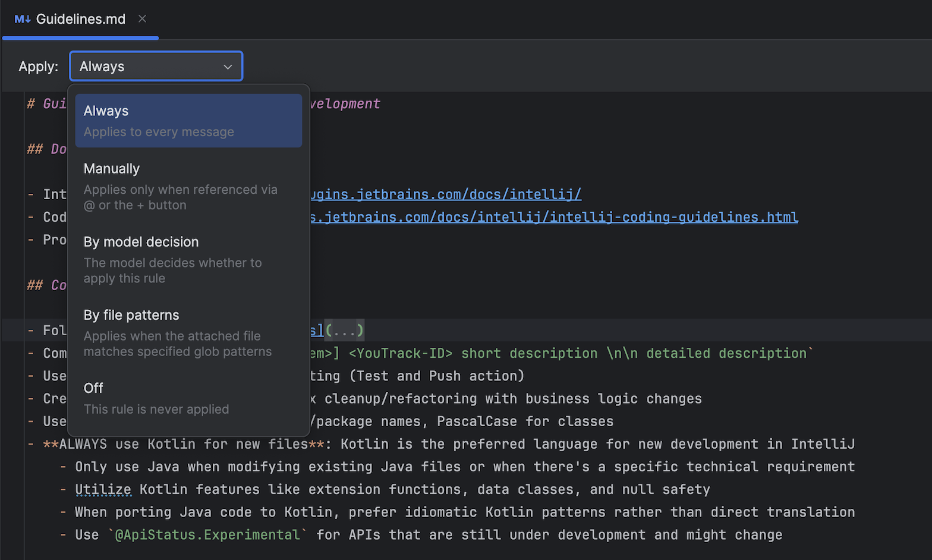Expand the folded (...) region
The height and width of the screenshot is (560, 932).
click(x=344, y=330)
